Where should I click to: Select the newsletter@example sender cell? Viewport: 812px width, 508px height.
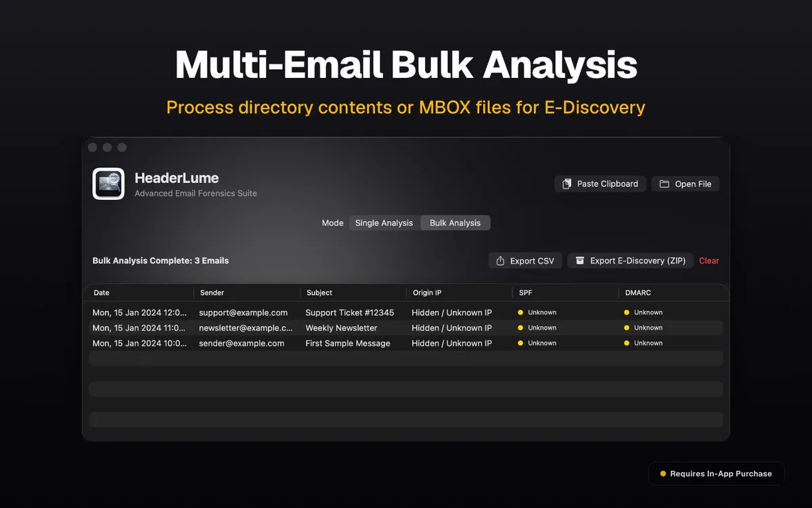[246, 328]
